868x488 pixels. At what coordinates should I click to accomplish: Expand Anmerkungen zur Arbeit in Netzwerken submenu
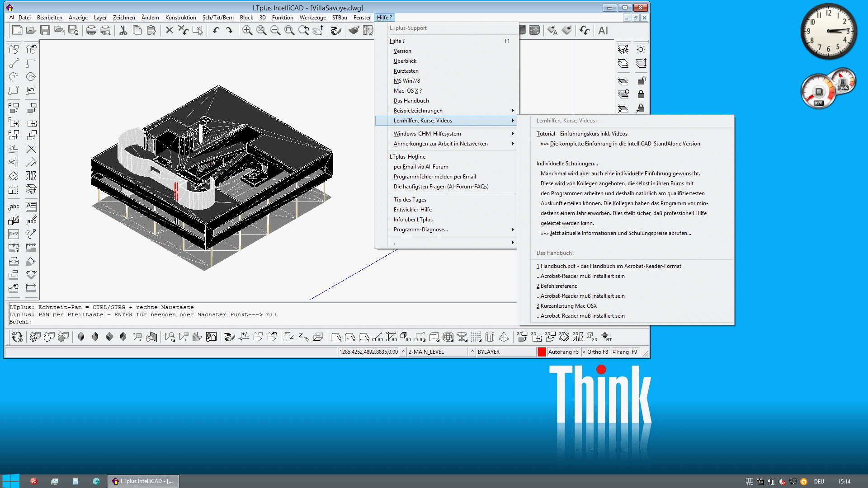click(446, 144)
